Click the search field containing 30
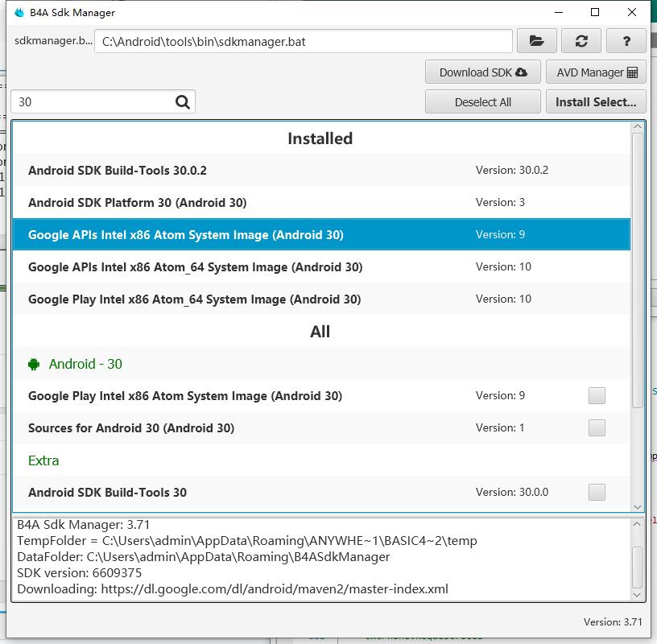This screenshot has height=644, width=657. pyautogui.click(x=103, y=101)
